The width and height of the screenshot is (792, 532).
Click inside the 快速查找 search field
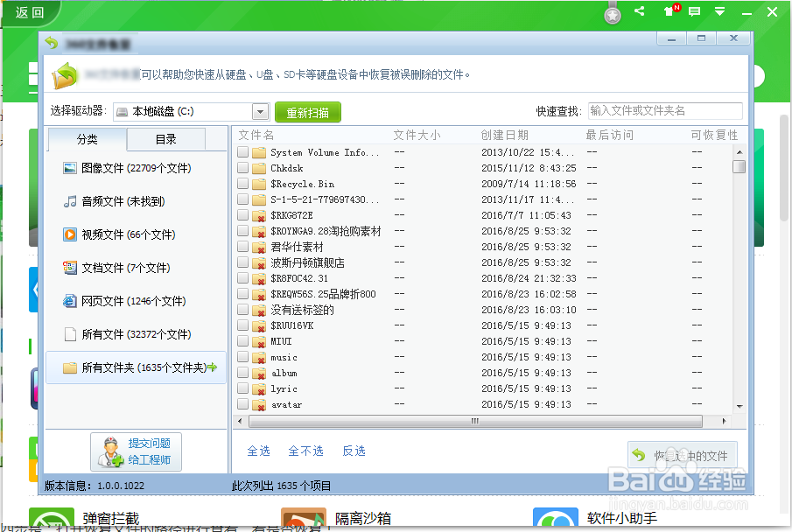[x=665, y=111]
